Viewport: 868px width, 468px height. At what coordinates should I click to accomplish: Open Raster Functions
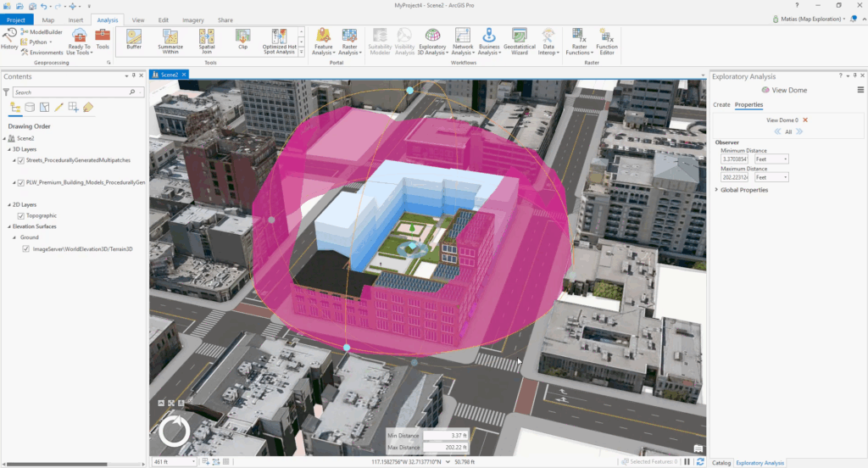(580, 42)
